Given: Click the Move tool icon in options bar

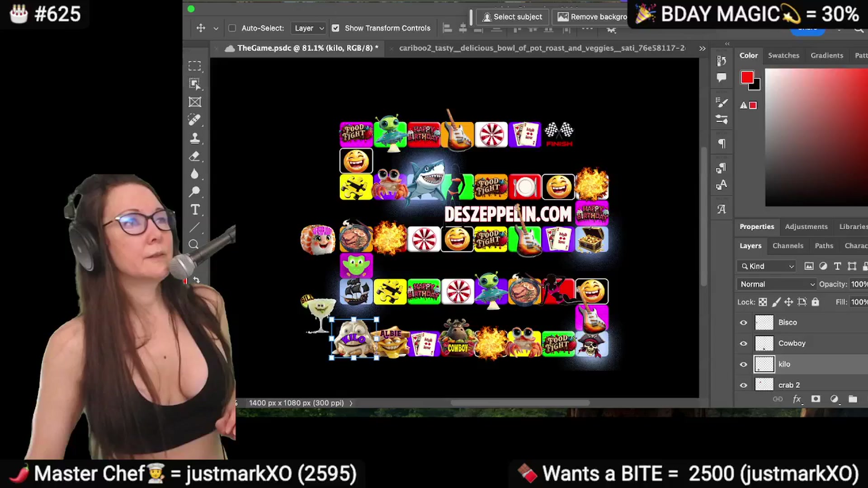Looking at the screenshot, I should pyautogui.click(x=201, y=28).
